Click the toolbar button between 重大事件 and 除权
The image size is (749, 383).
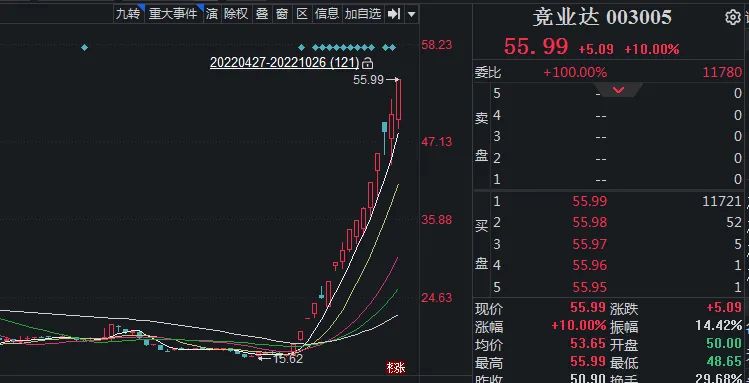coord(212,14)
